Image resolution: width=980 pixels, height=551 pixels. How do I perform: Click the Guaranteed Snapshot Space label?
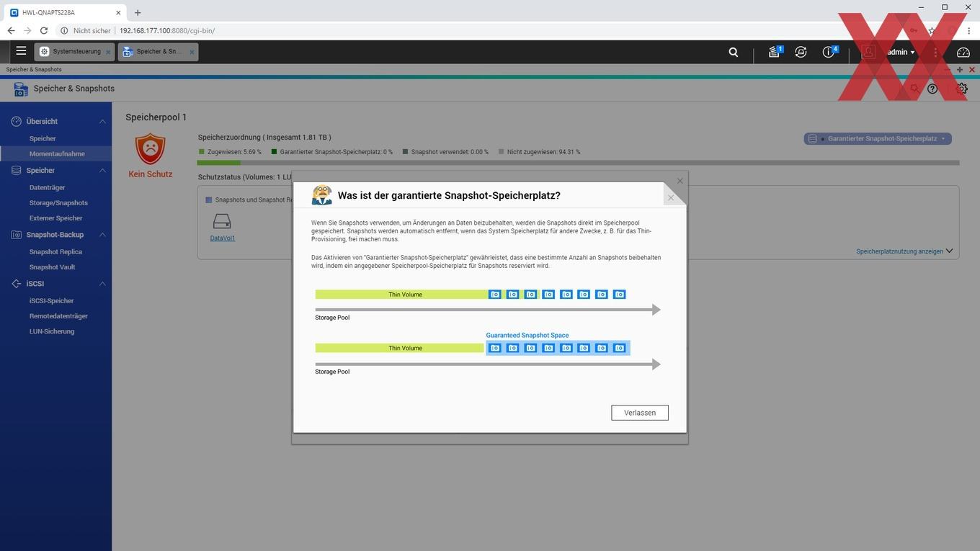527,335
